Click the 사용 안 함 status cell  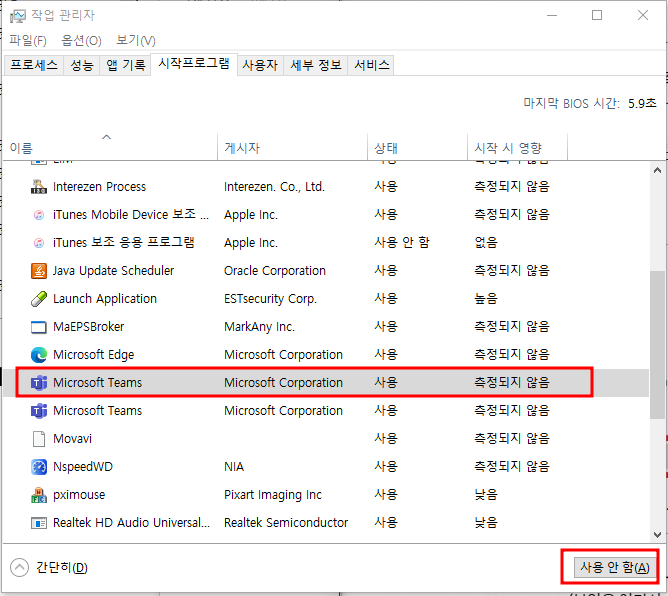[402, 242]
